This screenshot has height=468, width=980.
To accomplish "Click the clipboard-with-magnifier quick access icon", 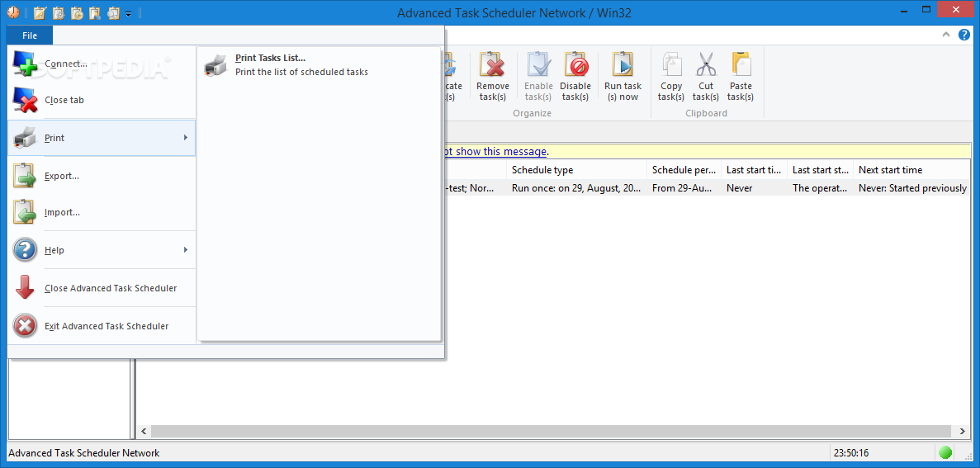I will tap(114, 12).
